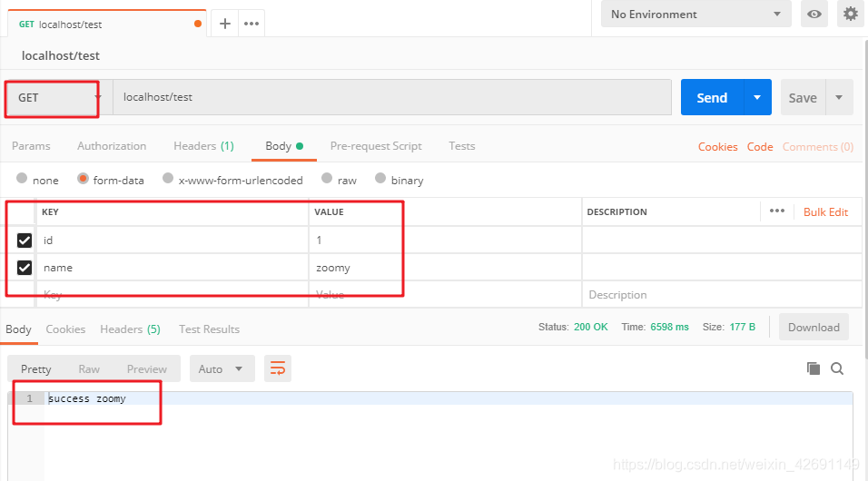The width and height of the screenshot is (868, 481).
Task: Click the "177 B" size value
Action: [x=743, y=327]
